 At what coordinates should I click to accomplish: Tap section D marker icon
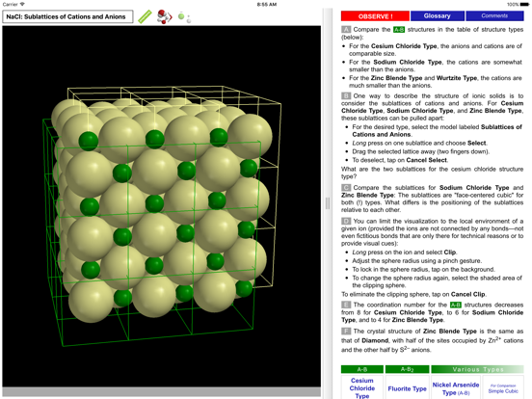click(x=346, y=222)
